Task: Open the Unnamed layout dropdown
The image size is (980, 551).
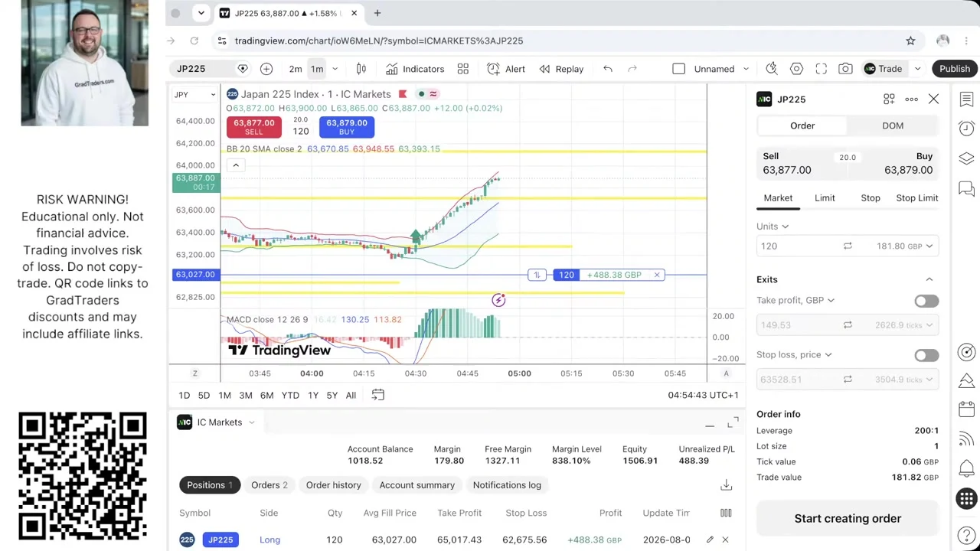Action: [x=746, y=69]
